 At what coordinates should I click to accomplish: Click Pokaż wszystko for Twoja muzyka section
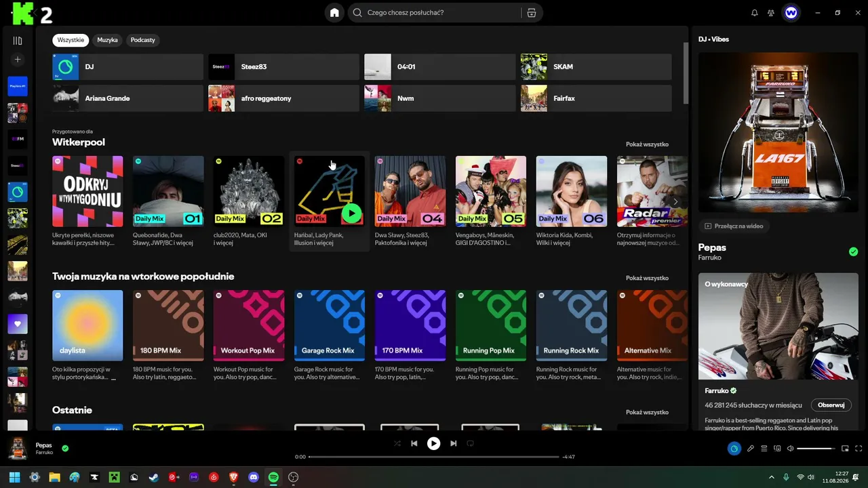pos(647,278)
